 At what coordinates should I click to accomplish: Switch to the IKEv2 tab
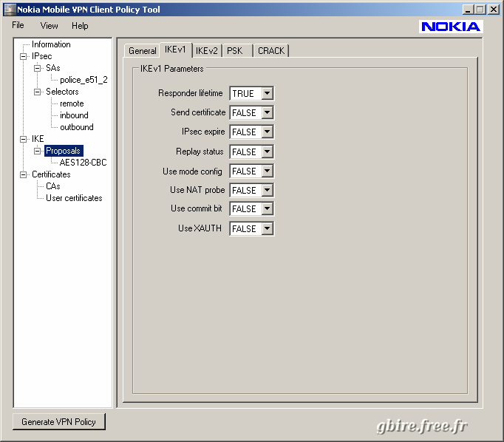click(207, 51)
